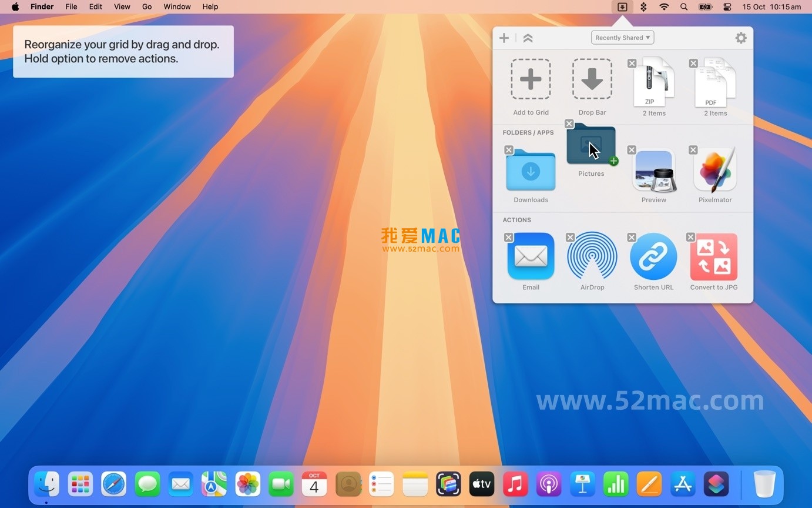The height and width of the screenshot is (508, 812).
Task: Click the plus button to add an action
Action: (x=504, y=37)
